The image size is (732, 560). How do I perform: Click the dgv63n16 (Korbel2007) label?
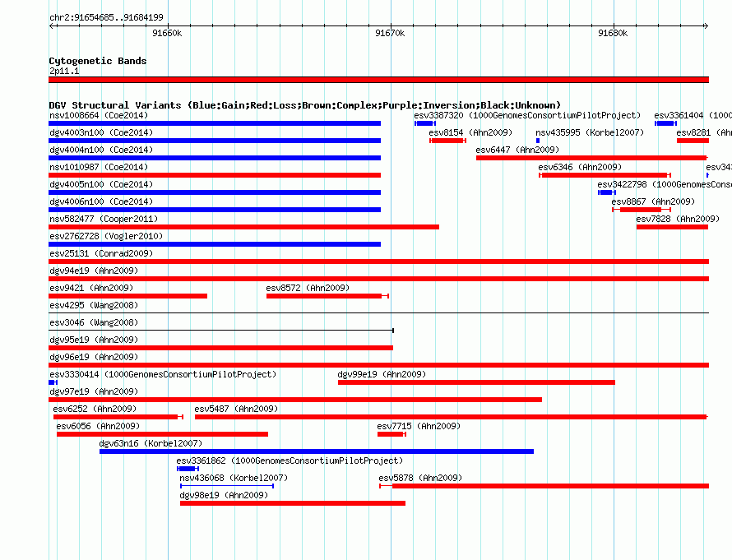[151, 443]
